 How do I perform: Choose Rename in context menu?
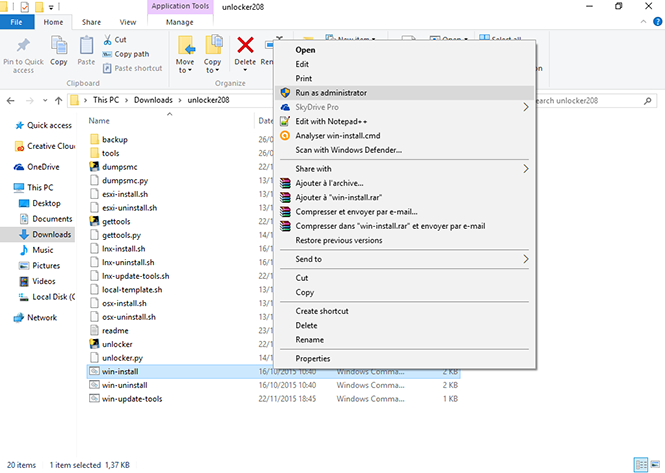tap(405, 339)
